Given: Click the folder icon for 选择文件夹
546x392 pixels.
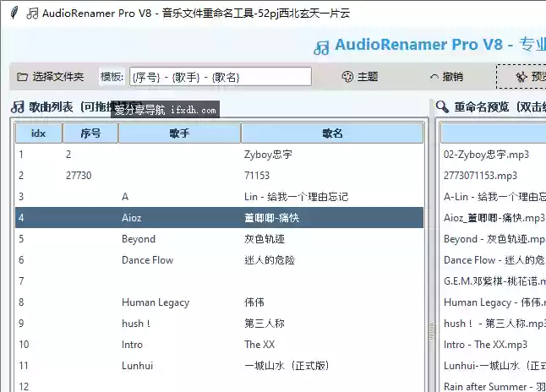Looking at the screenshot, I should (22, 77).
